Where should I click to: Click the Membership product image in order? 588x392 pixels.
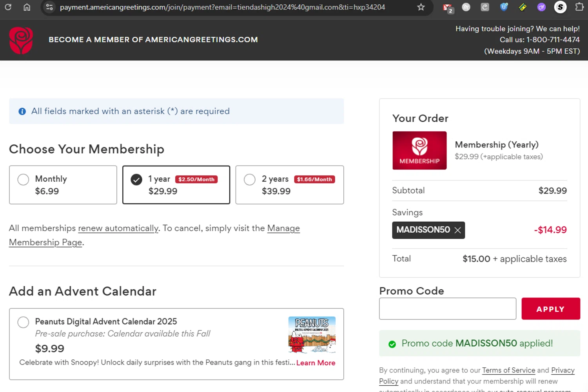(419, 151)
